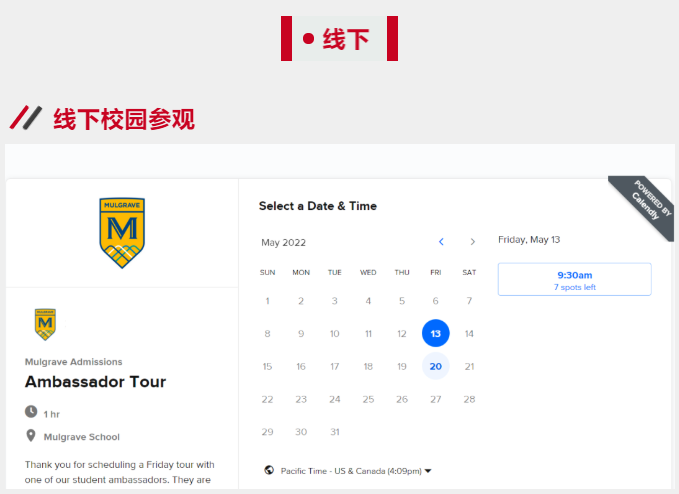Click the Ambassador Tour event title
Screen dimensions: 679x494
[x=95, y=382]
